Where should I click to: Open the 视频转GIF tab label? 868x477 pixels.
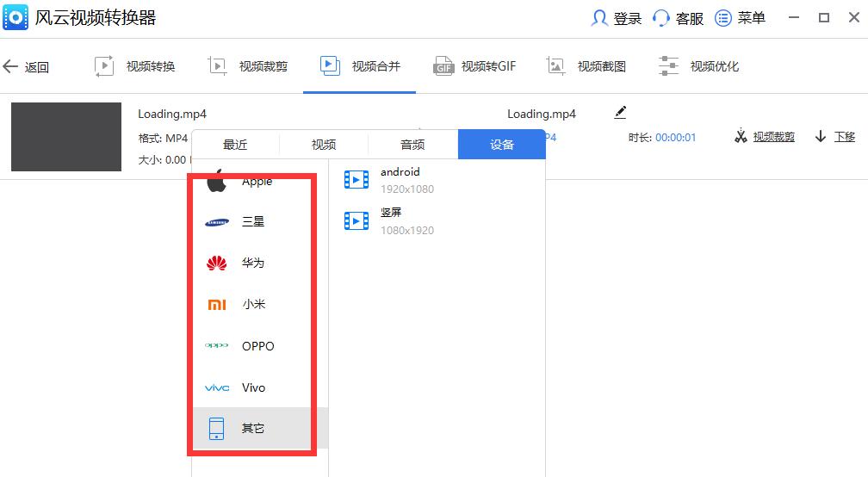(489, 67)
